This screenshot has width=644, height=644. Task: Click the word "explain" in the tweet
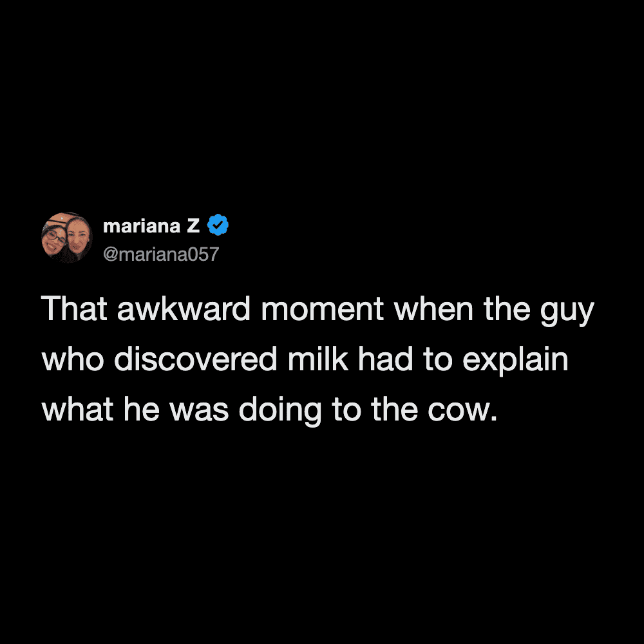coord(515,361)
